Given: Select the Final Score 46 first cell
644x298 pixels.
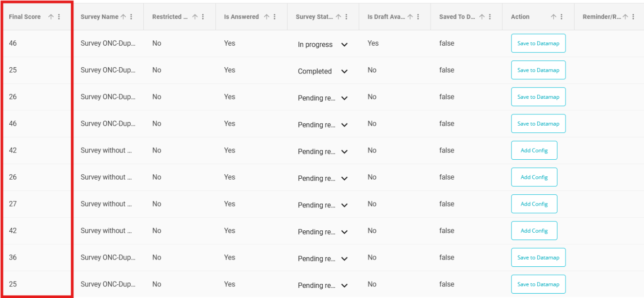Looking at the screenshot, I should click(x=37, y=43).
